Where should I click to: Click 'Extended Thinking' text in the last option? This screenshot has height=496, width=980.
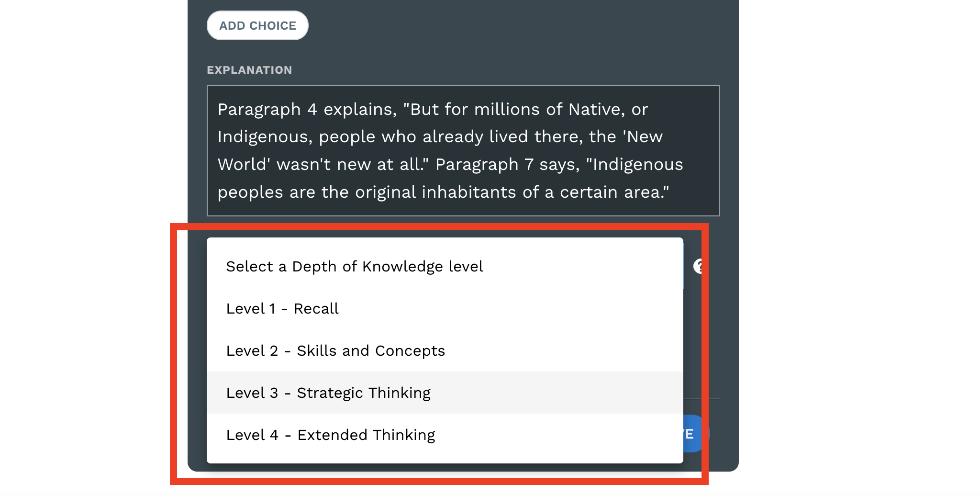[x=367, y=435]
